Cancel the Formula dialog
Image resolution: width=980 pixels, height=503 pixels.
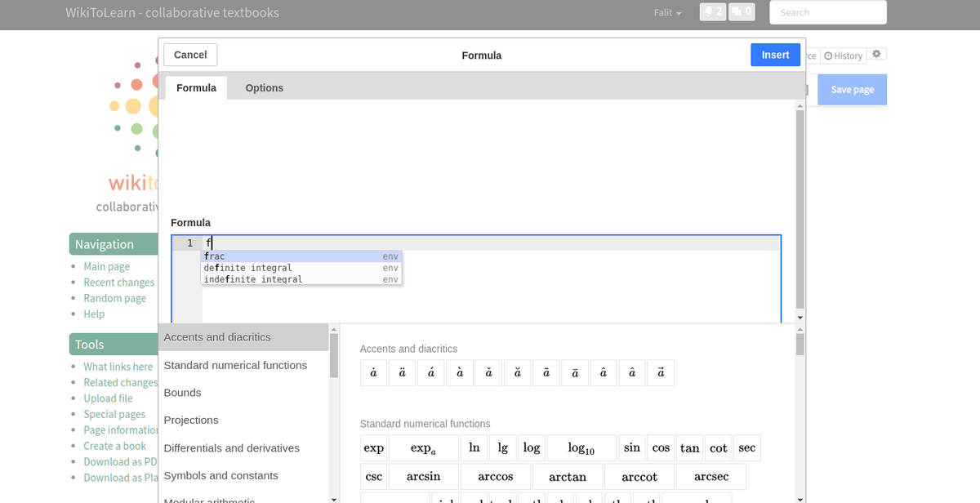pyautogui.click(x=190, y=55)
